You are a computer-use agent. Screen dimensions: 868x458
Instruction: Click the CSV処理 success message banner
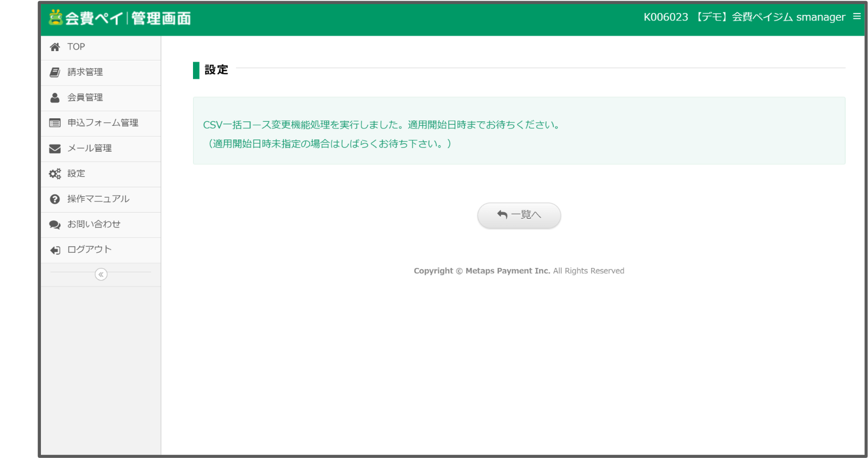point(518,131)
